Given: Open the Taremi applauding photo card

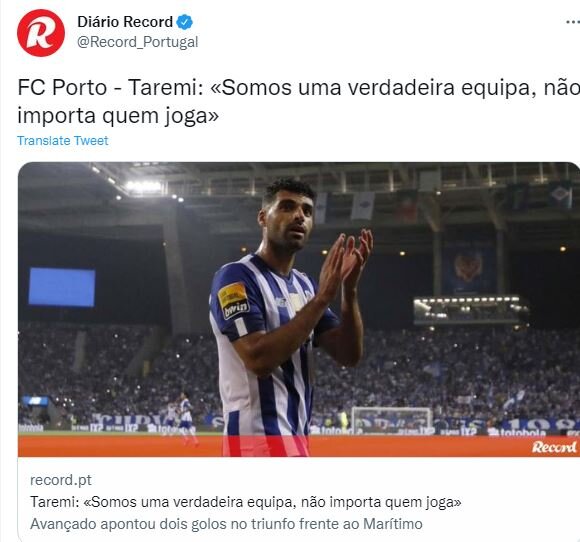Looking at the screenshot, I should (299, 309).
